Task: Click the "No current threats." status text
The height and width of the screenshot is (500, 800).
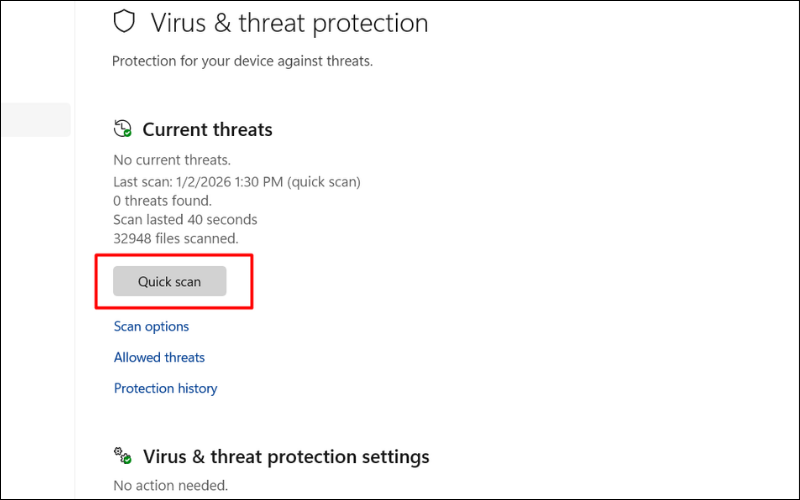Action: (172, 160)
